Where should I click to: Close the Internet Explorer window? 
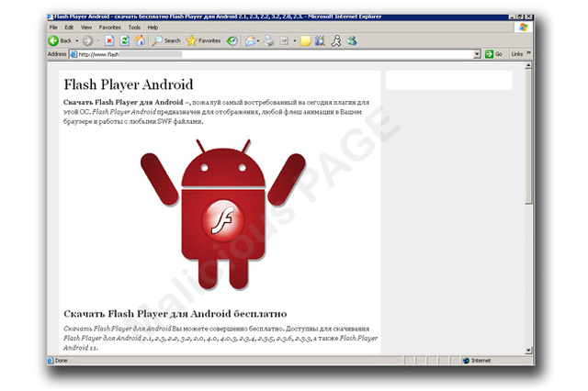coord(528,17)
